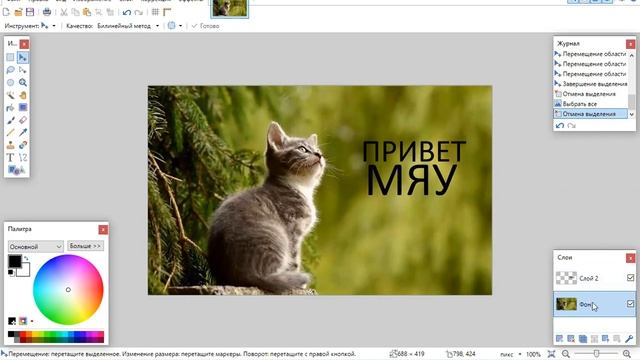Click the Больше >> button in palette

(85, 246)
